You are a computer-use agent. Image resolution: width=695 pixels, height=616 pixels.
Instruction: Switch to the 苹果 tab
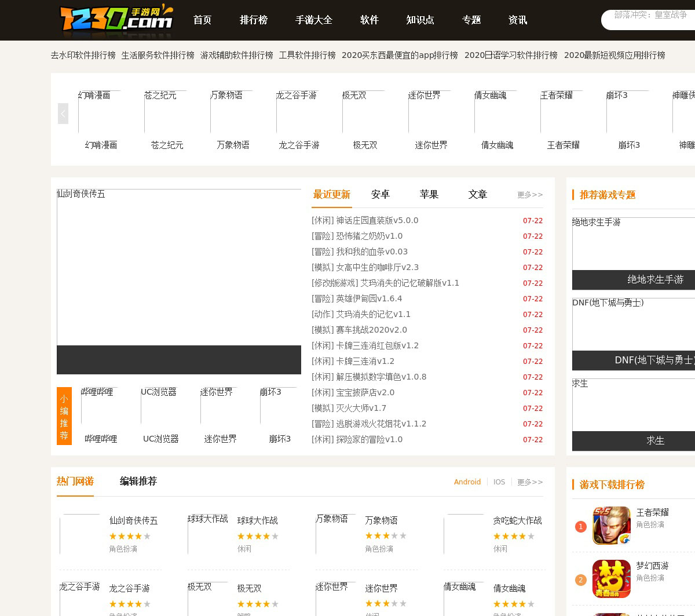tap(429, 195)
